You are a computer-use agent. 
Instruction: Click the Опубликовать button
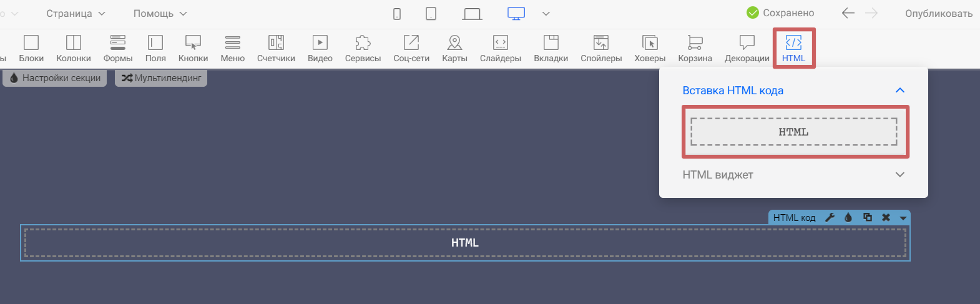pyautogui.click(x=938, y=14)
